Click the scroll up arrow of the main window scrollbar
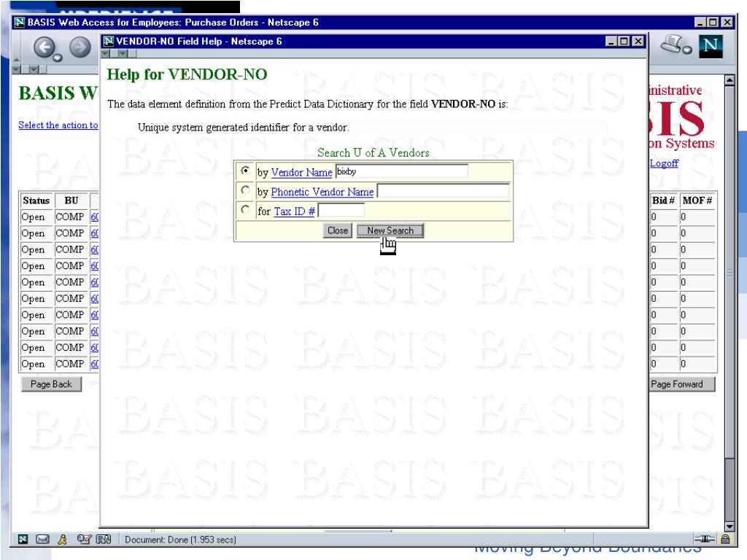The height and width of the screenshot is (560, 747). click(729, 80)
